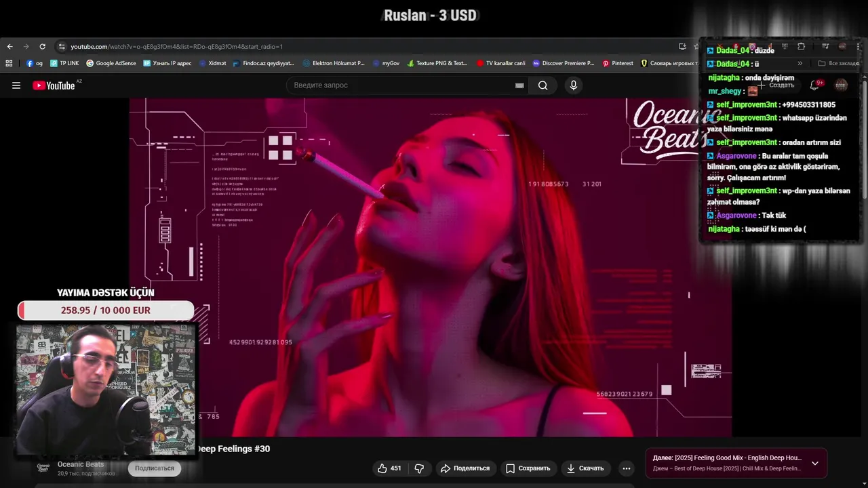Click the donation goal progress bar
The height and width of the screenshot is (488, 868).
coord(106,310)
